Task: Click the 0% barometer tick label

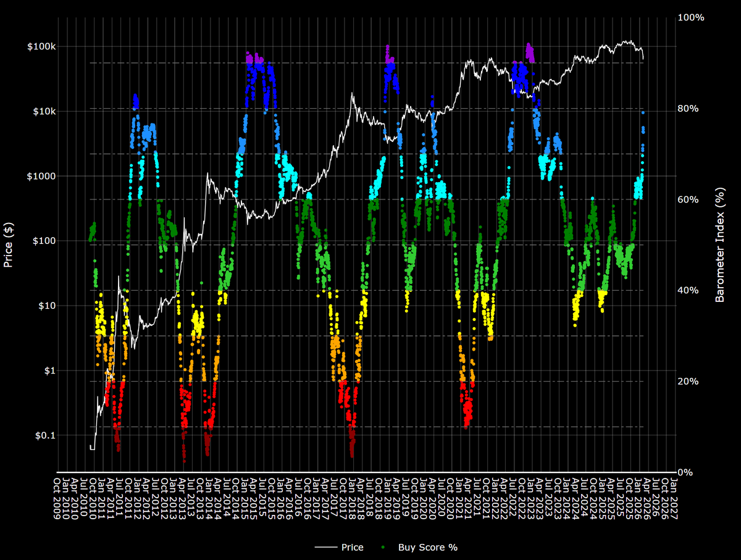Action: coord(685,472)
